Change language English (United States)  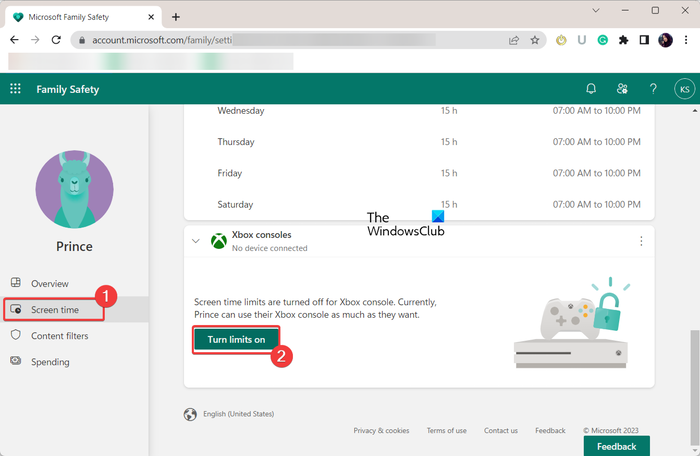238,414
